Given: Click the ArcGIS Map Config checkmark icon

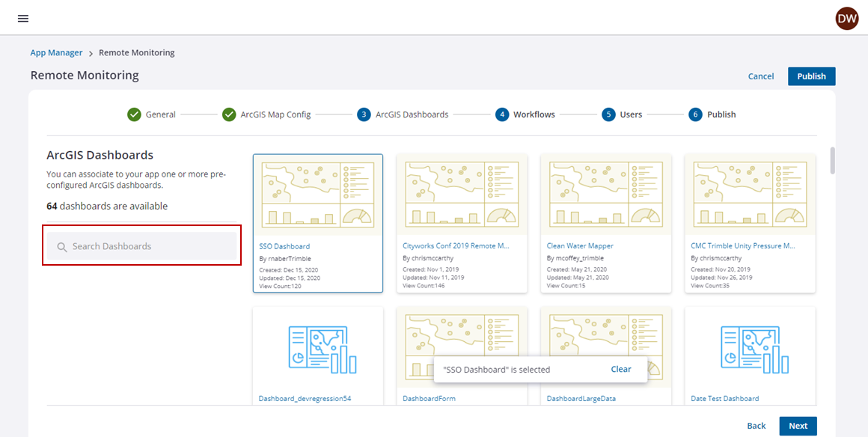Looking at the screenshot, I should click(229, 114).
